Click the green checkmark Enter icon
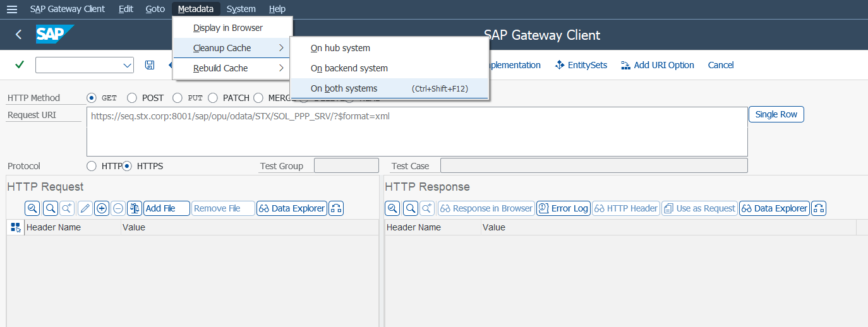Screen dimensions: 868x327 [x=20, y=65]
